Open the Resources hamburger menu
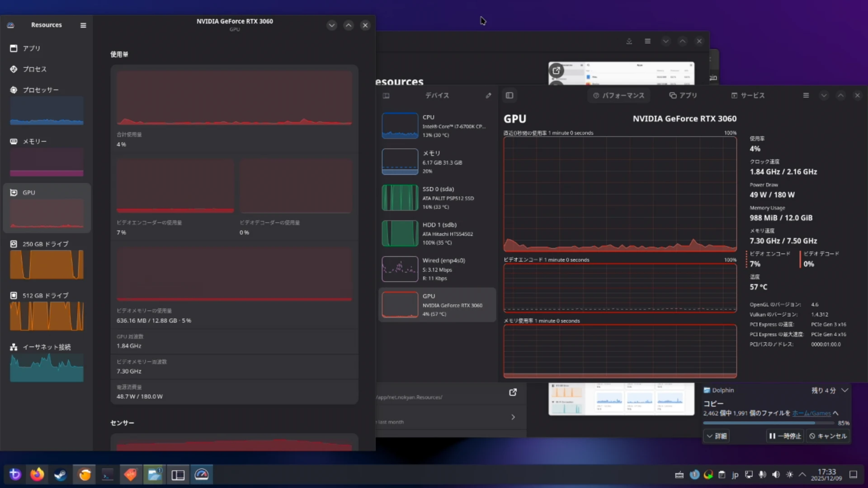The image size is (868, 488). (x=83, y=25)
